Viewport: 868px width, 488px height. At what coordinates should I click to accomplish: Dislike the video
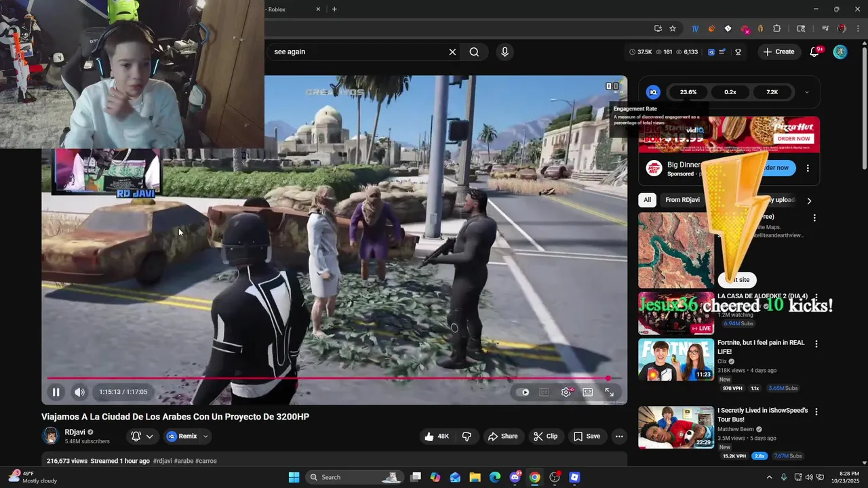click(x=467, y=436)
